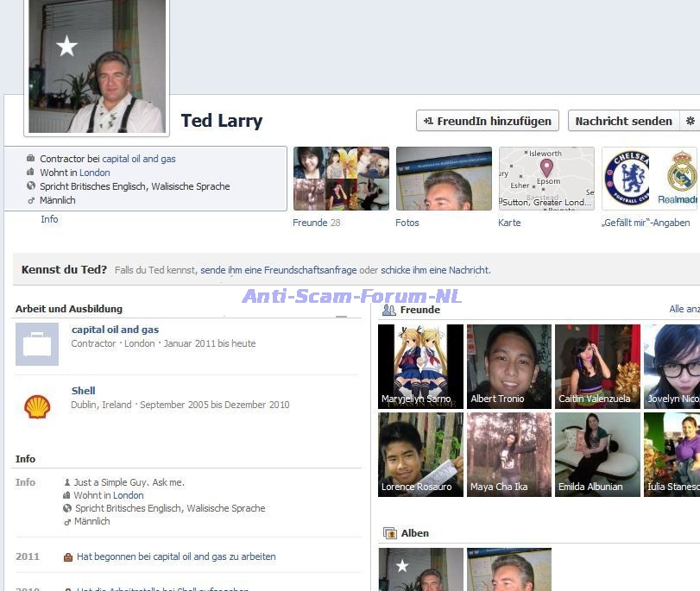Image resolution: width=700 pixels, height=591 pixels.
Task: Click 'Hat begonnen bei capital oil and gas' timeline entry
Action: (x=176, y=556)
